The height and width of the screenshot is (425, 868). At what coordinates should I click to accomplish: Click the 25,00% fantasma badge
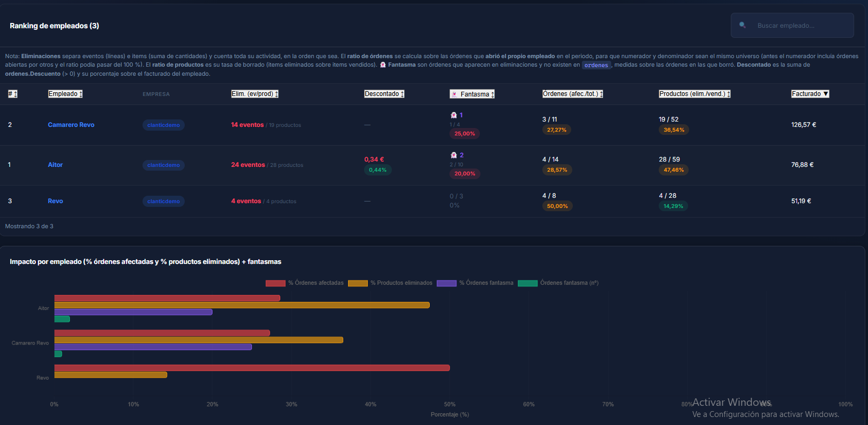tap(464, 134)
